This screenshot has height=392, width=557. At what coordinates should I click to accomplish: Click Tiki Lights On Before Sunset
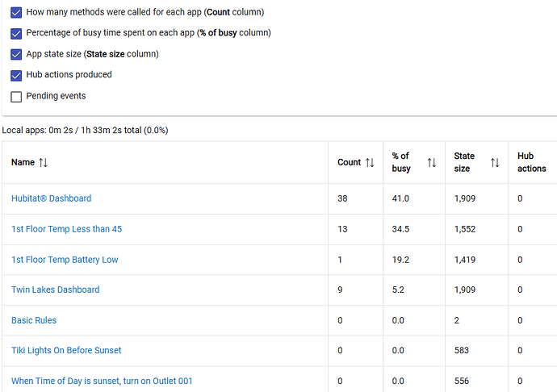click(x=66, y=350)
